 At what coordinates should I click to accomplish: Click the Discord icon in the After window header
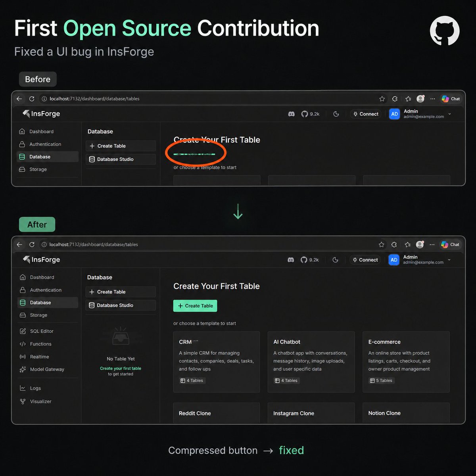(291, 260)
